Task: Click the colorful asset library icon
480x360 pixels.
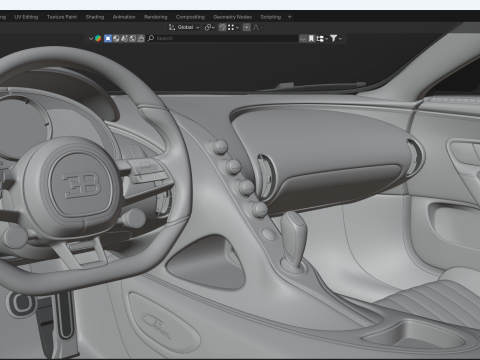Action: 98,39
